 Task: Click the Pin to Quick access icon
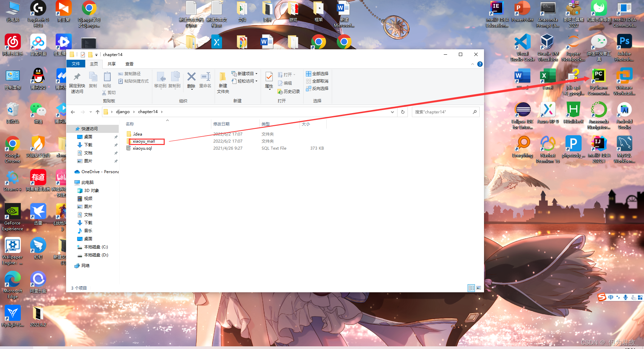pos(77,77)
